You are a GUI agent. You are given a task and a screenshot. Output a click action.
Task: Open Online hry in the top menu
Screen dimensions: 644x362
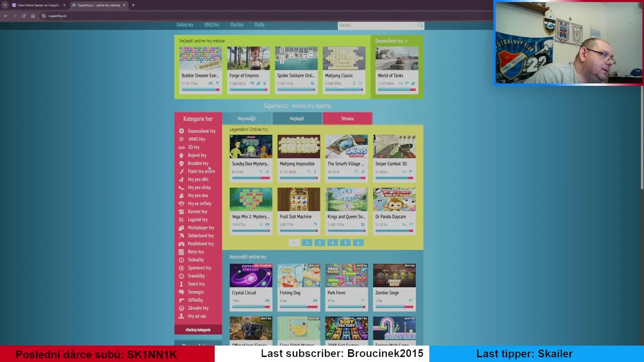point(185,25)
